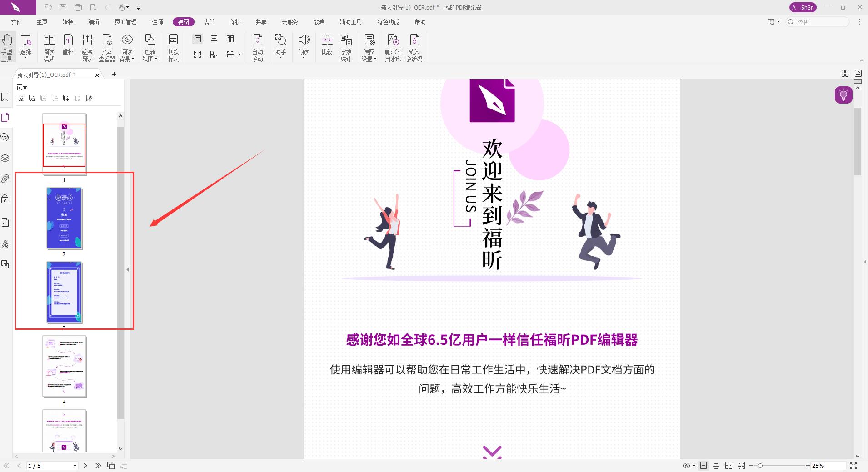This screenshot has width=868, height=472.
Task: Select the page 4 thumbnail
Action: coord(64,367)
